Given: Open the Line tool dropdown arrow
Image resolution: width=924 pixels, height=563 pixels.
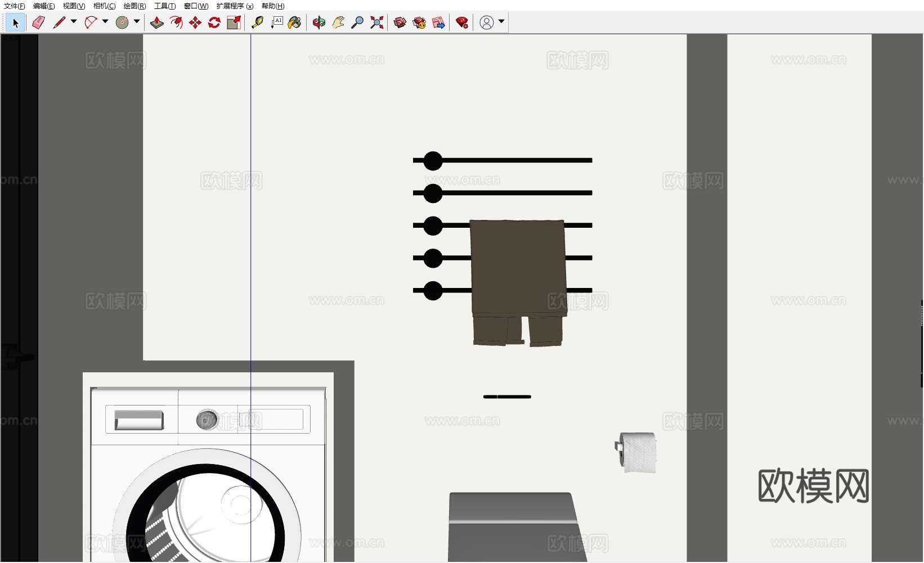Looking at the screenshot, I should pos(74,22).
